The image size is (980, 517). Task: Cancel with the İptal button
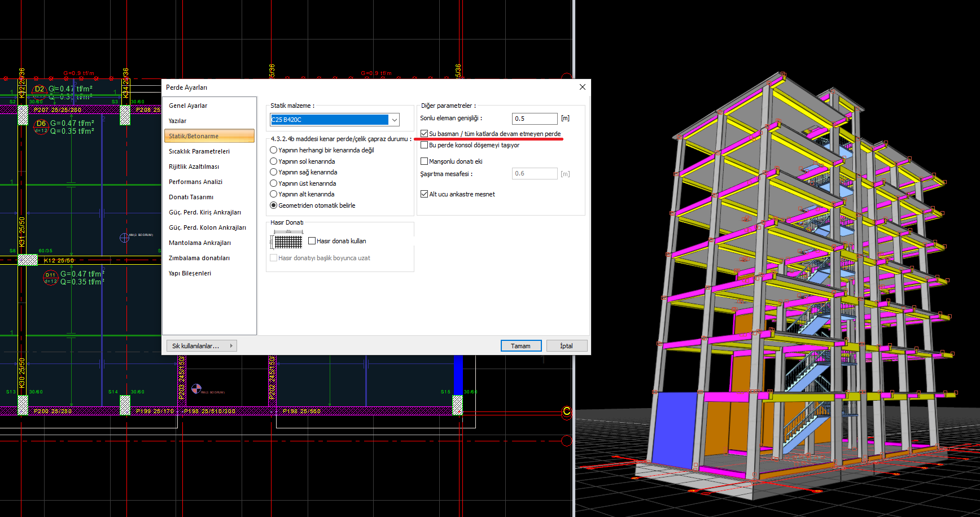[567, 346]
